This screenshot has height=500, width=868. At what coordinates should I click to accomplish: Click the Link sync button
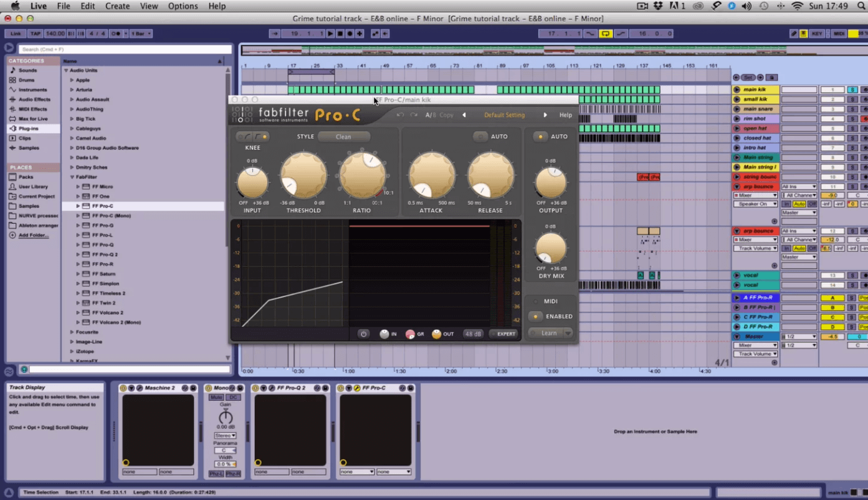(x=16, y=34)
